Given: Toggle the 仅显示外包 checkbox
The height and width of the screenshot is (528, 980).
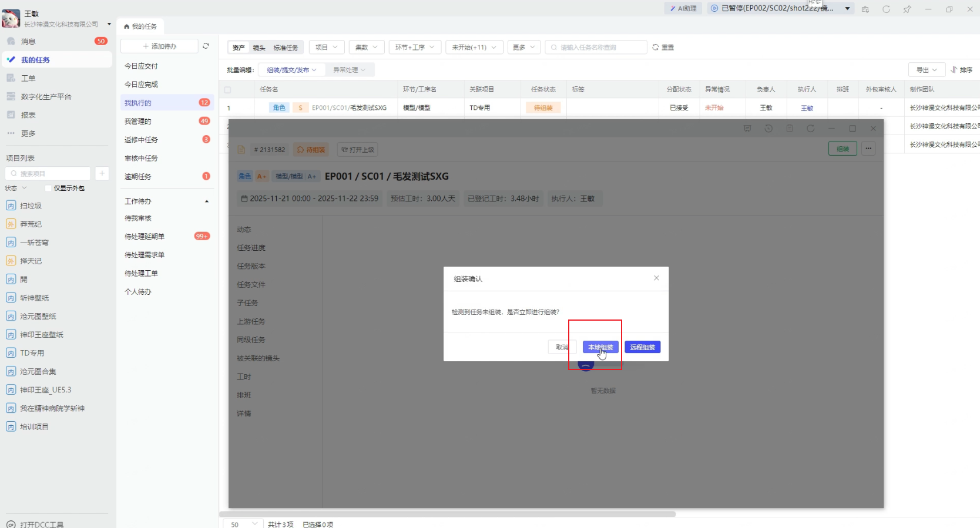Looking at the screenshot, I should pos(48,188).
